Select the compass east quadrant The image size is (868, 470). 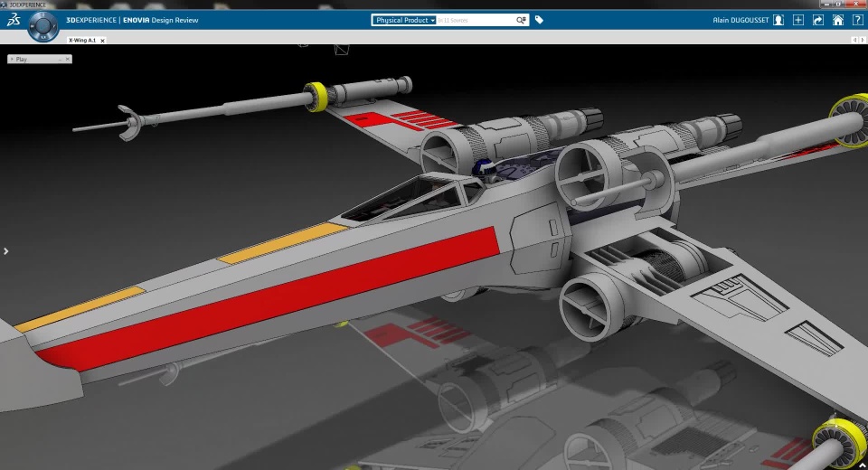click(x=54, y=26)
